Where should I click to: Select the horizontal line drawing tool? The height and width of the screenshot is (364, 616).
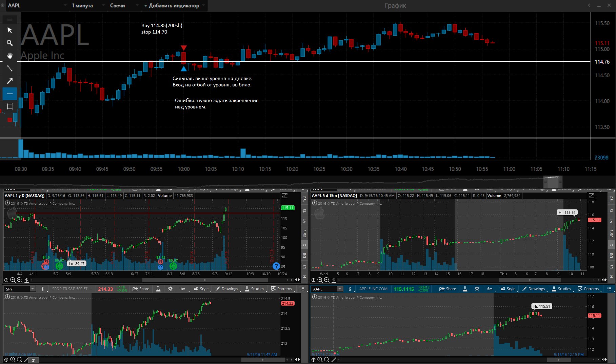tap(9, 94)
